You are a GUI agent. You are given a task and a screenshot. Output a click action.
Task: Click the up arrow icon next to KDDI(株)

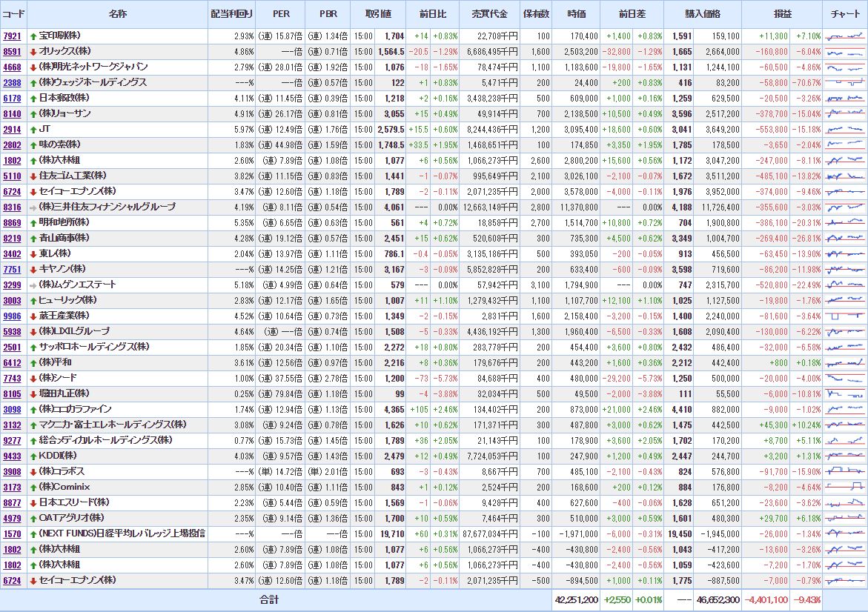click(33, 456)
